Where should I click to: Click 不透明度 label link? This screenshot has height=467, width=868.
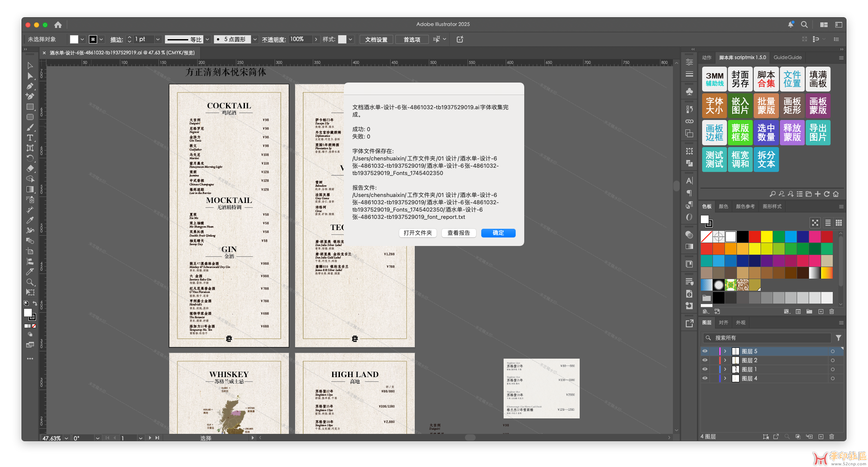click(274, 40)
